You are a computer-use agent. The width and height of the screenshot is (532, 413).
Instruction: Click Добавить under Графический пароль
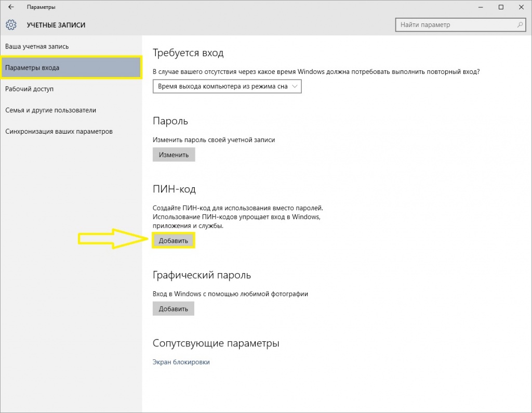(174, 308)
